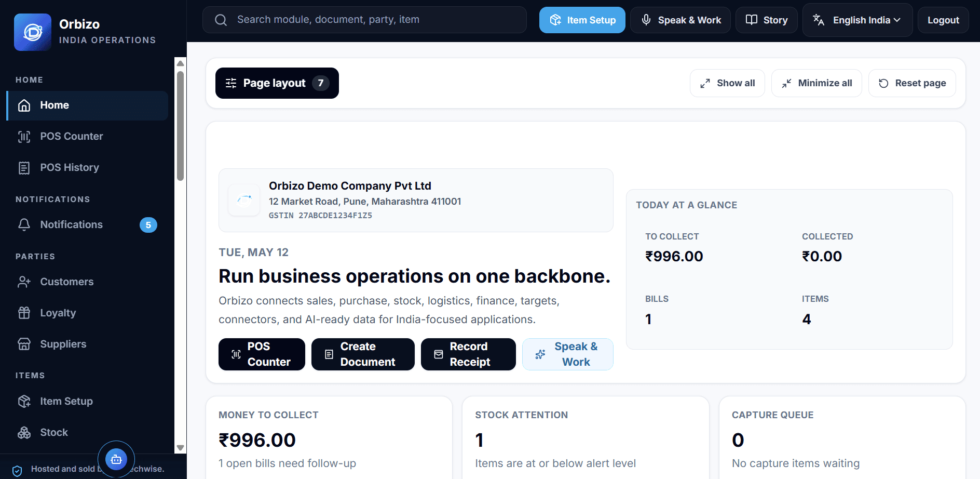Open Customers in the sidebar

pyautogui.click(x=87, y=282)
